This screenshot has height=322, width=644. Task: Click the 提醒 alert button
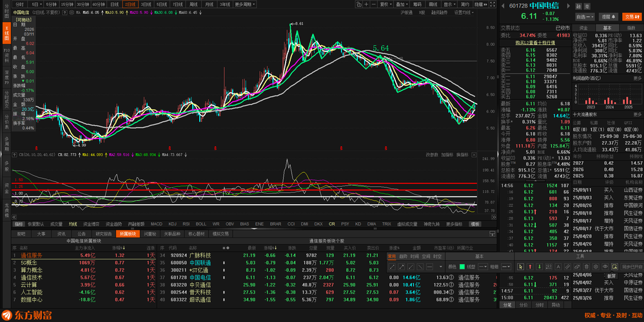(609, 17)
